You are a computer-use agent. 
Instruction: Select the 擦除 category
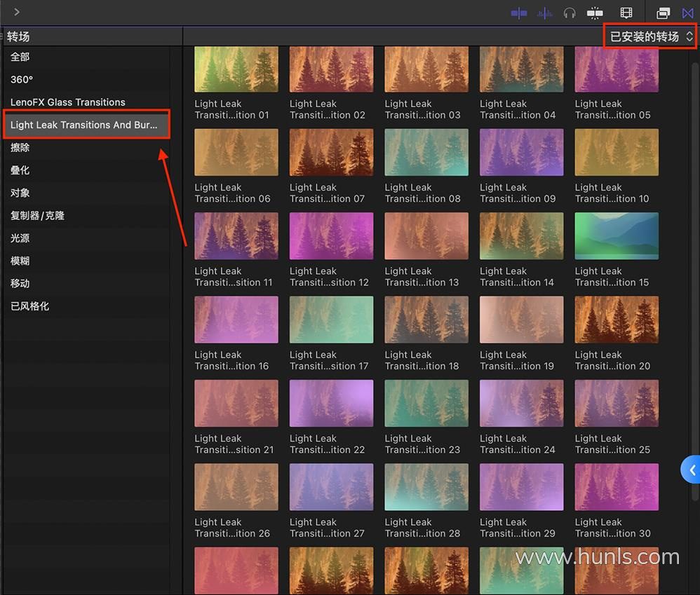point(20,148)
